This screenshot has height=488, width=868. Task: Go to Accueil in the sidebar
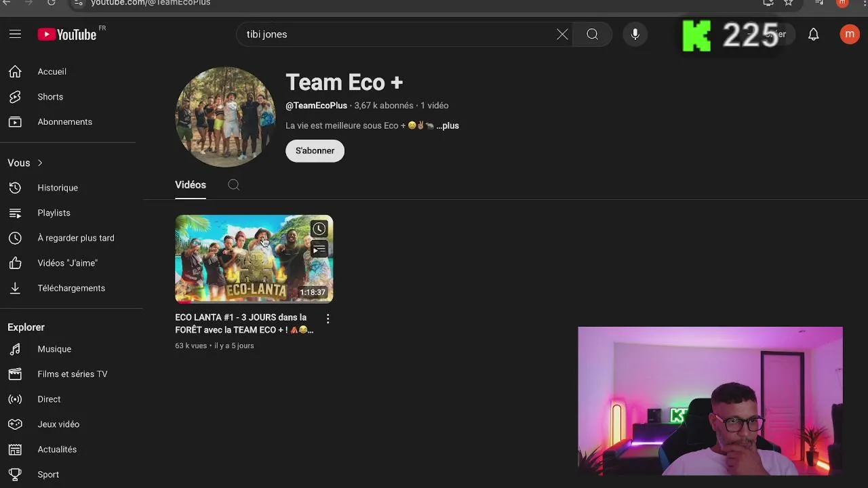point(52,72)
